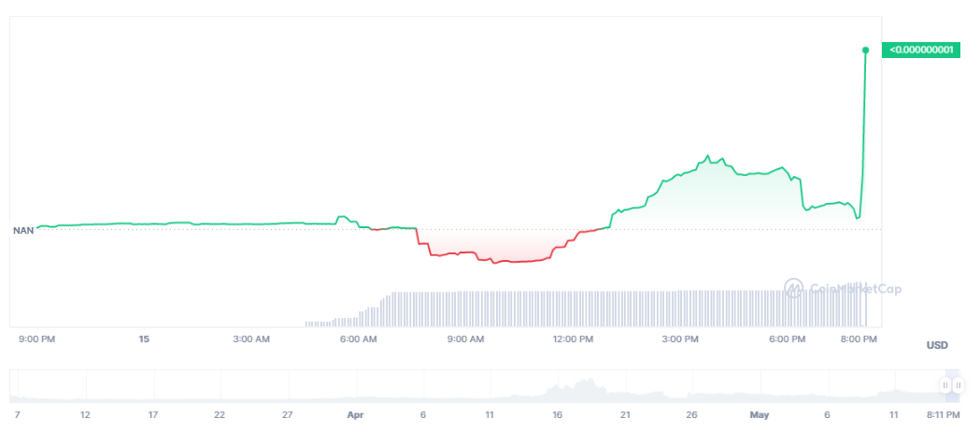Click the May label on range navigator
980x447 pixels.
coord(760,415)
